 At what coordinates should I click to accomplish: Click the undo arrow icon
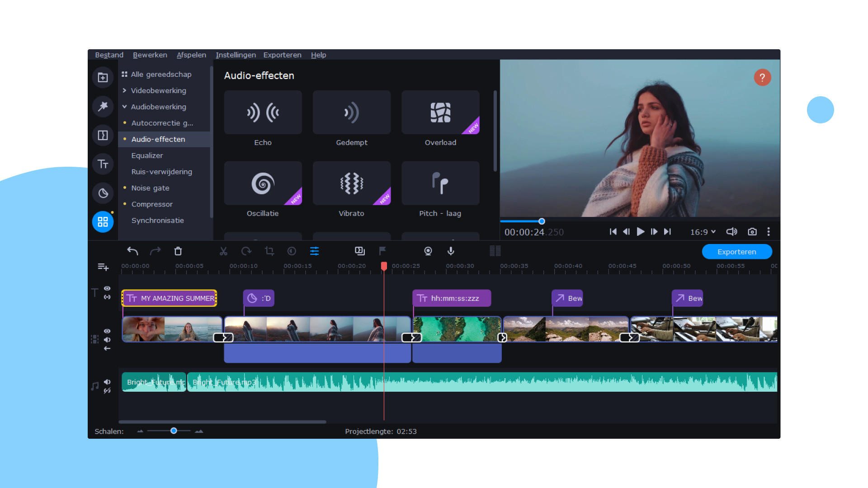[x=132, y=251]
